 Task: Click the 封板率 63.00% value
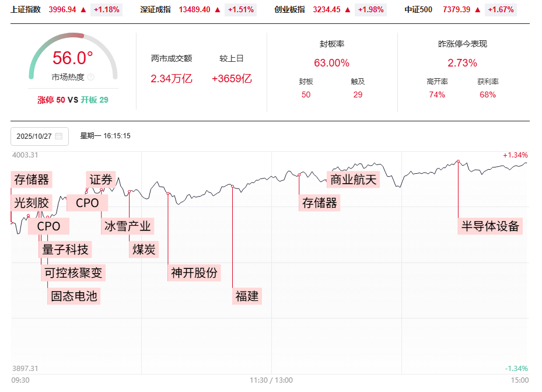click(332, 63)
